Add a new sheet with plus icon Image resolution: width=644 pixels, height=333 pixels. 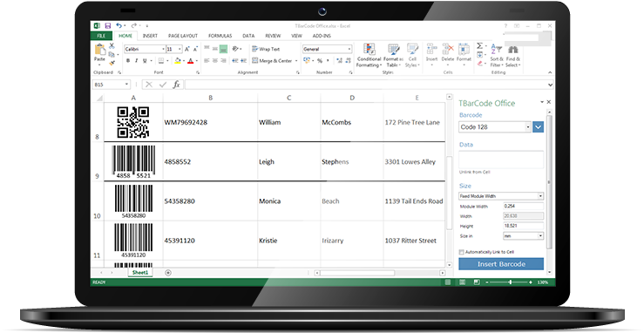click(x=168, y=273)
